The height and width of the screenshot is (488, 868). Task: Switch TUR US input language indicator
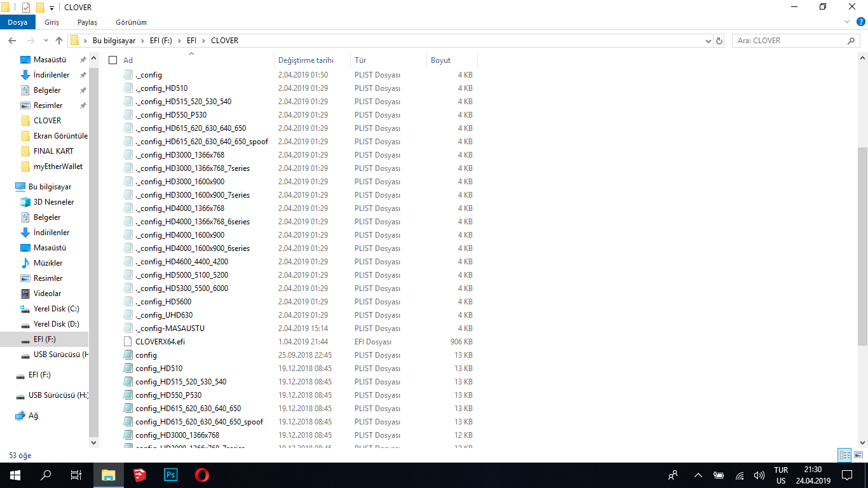(x=781, y=475)
